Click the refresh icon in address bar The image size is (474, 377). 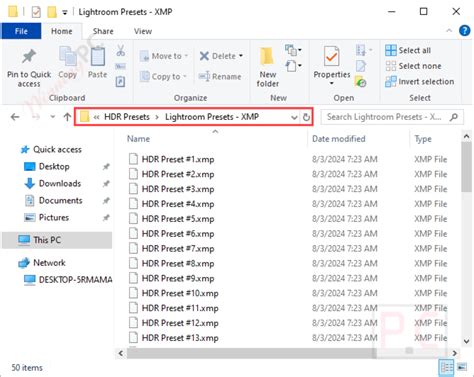tap(306, 117)
